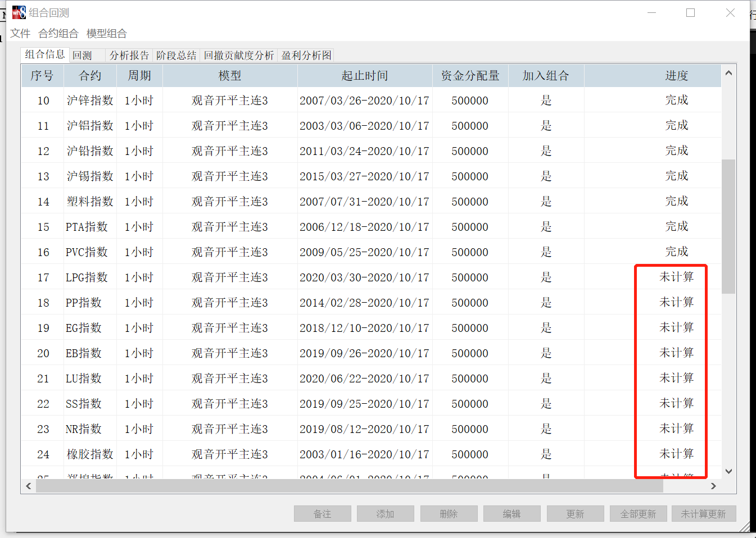Viewport: 756px width, 538px height.
Task: Open the 文件 menu
Action: point(20,34)
